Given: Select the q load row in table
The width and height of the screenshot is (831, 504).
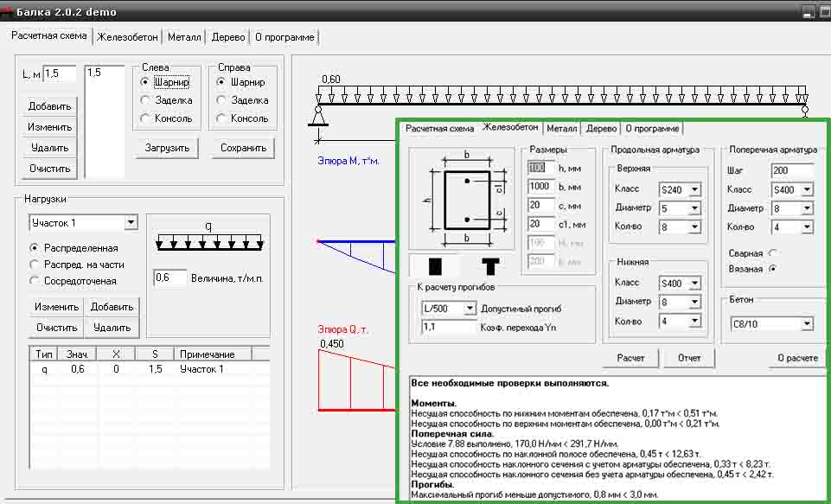Looking at the screenshot, I should (x=150, y=369).
